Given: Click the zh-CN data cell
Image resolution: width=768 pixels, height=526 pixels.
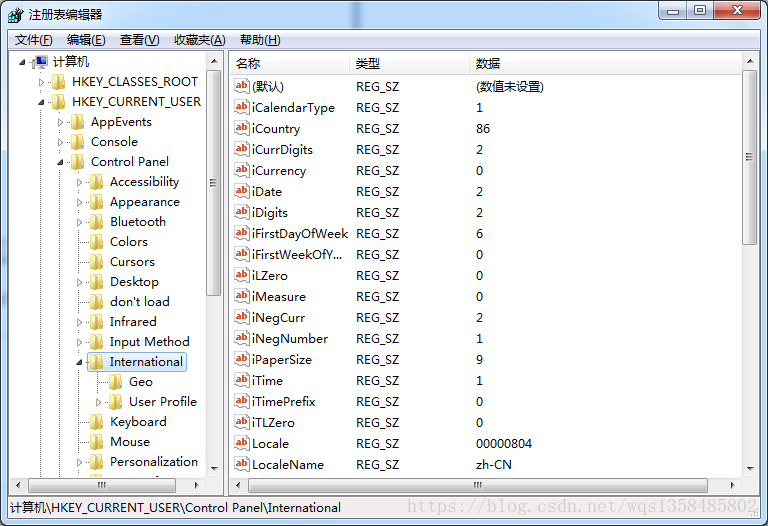Looking at the screenshot, I should coord(494,464).
